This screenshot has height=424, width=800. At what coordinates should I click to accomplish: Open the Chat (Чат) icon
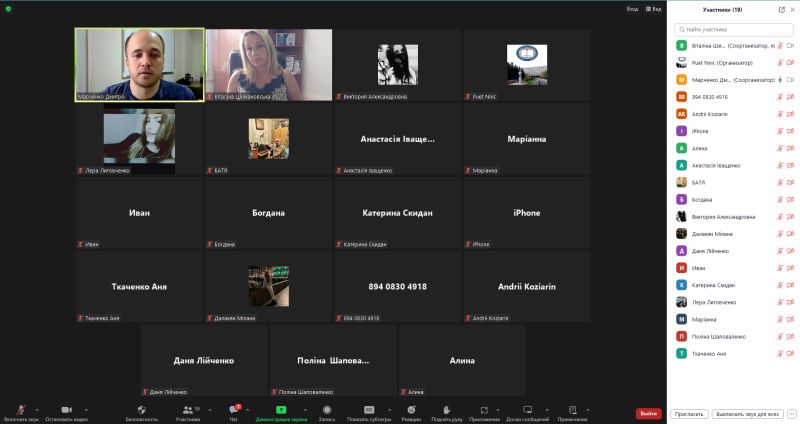[x=235, y=410]
